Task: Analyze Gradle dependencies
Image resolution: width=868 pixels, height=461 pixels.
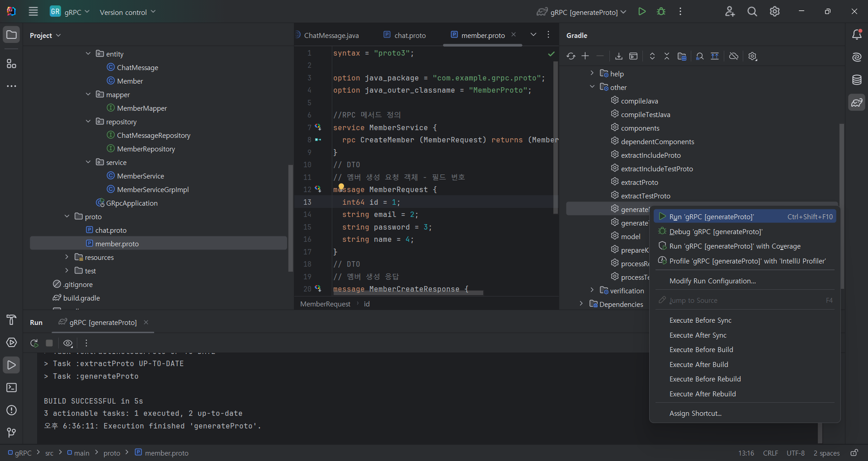Action: [x=700, y=56]
